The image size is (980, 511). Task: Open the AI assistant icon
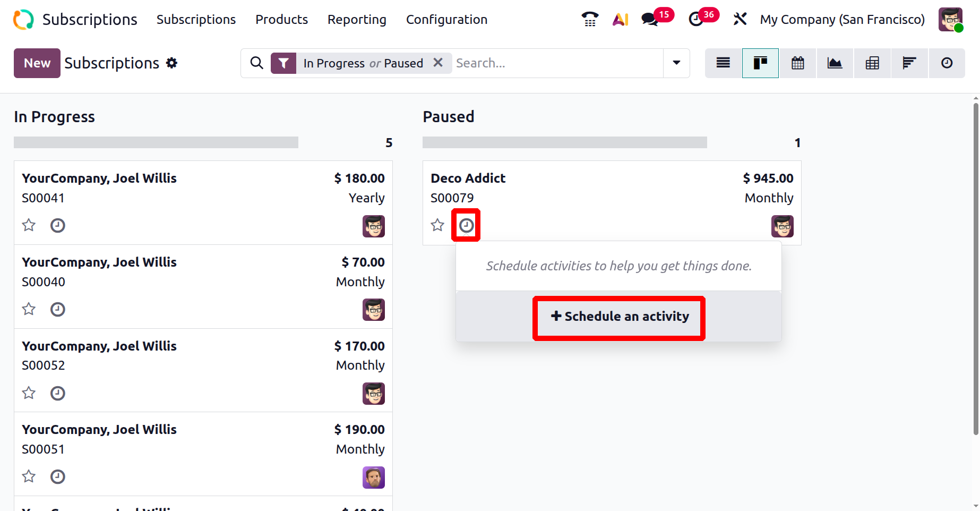pyautogui.click(x=620, y=20)
